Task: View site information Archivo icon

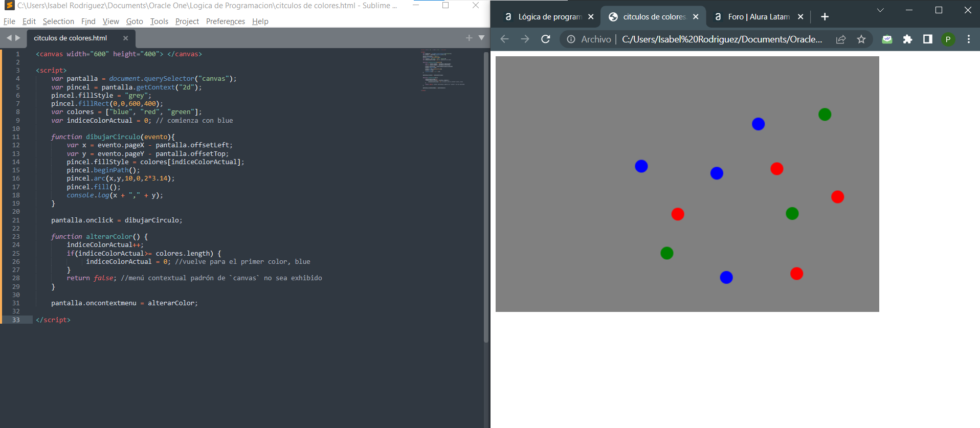Action: coord(571,39)
